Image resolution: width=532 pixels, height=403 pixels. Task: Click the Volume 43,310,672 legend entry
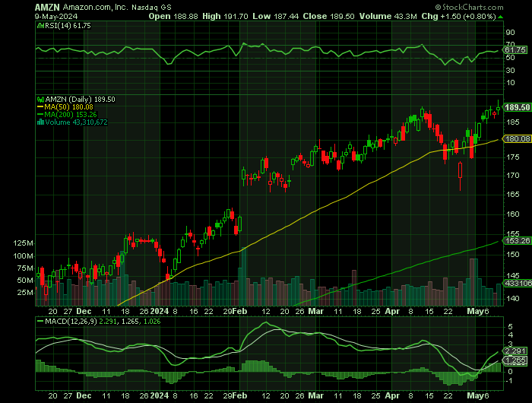[76, 122]
